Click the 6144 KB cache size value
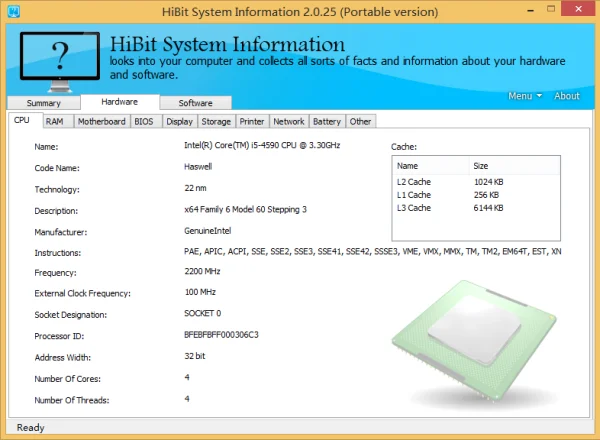This screenshot has height=440, width=600. [x=489, y=208]
